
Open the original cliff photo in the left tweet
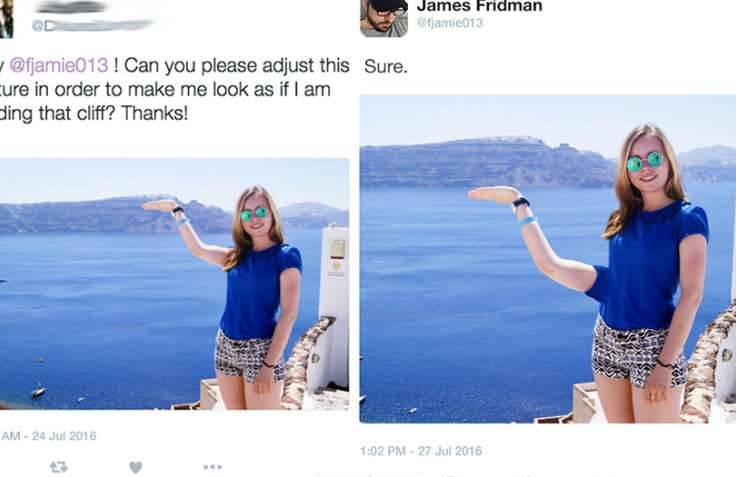174,284
